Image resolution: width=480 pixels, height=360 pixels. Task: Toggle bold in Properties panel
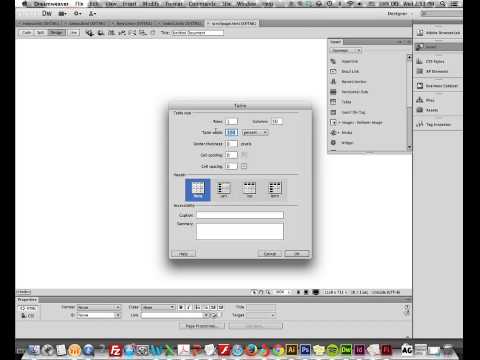tap(181, 307)
